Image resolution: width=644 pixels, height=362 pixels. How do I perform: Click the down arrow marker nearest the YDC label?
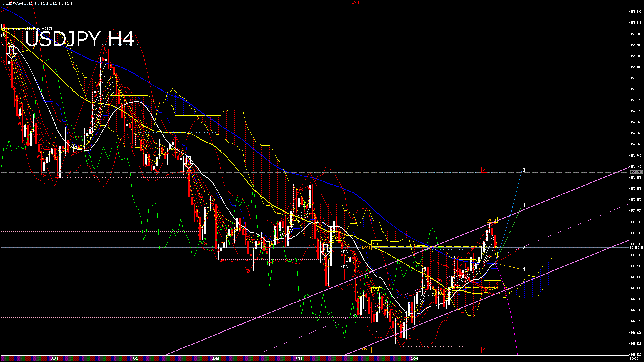(325, 251)
